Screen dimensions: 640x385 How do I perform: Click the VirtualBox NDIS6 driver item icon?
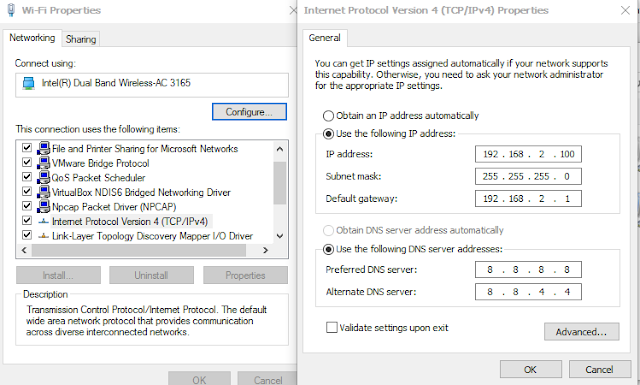[43, 192]
